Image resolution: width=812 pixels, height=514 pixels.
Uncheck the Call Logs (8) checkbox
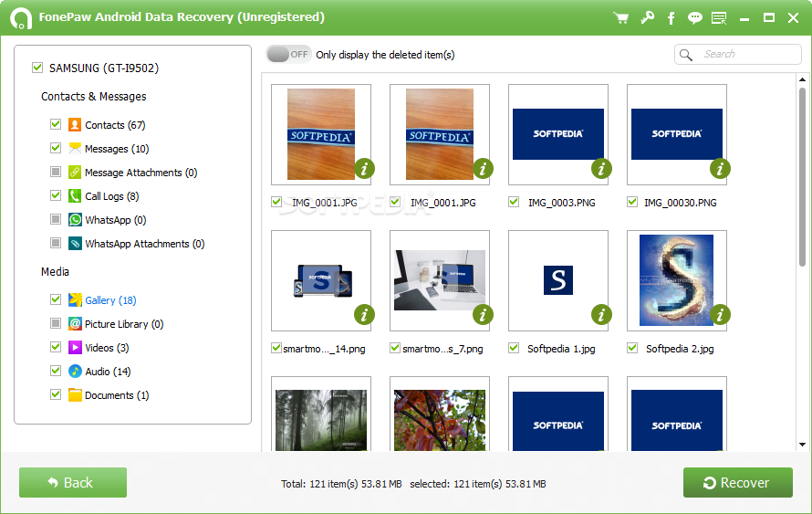pyautogui.click(x=56, y=195)
